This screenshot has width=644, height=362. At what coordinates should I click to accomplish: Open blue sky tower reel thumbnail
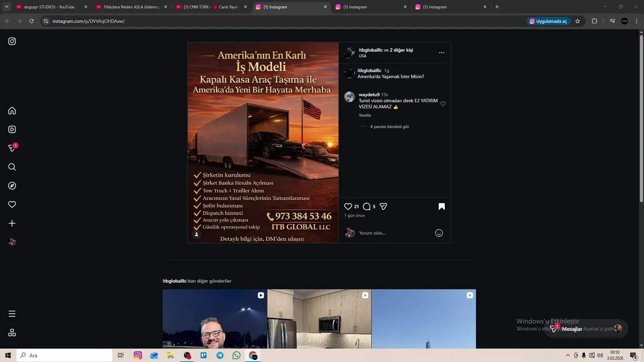(424, 319)
